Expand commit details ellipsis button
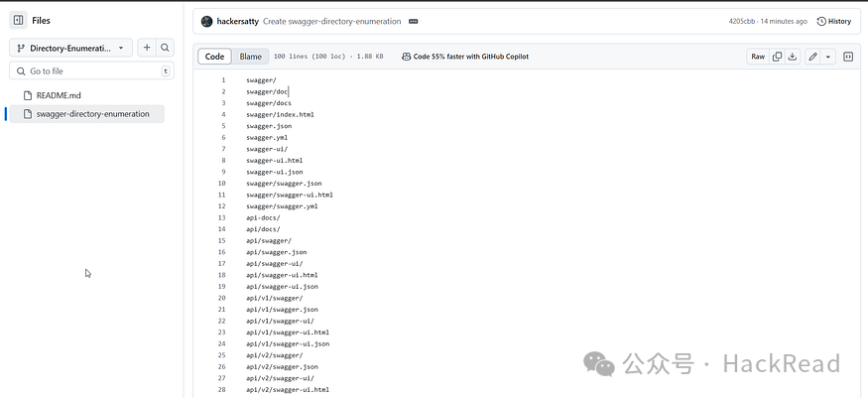The width and height of the screenshot is (868, 398). coord(413,22)
